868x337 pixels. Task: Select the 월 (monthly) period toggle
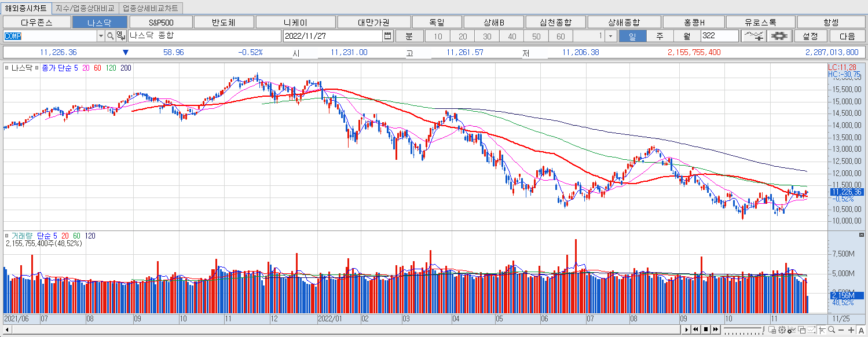pyautogui.click(x=687, y=36)
